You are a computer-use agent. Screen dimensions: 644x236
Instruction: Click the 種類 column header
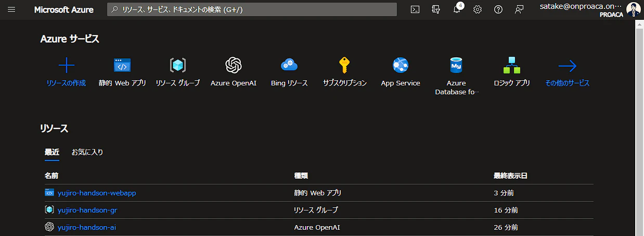(x=301, y=176)
